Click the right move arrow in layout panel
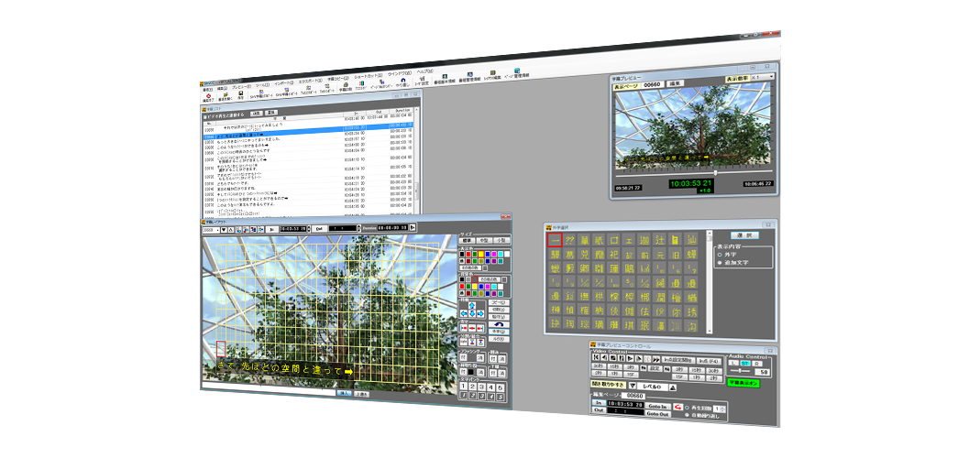The height and width of the screenshot is (458, 980). 480,313
